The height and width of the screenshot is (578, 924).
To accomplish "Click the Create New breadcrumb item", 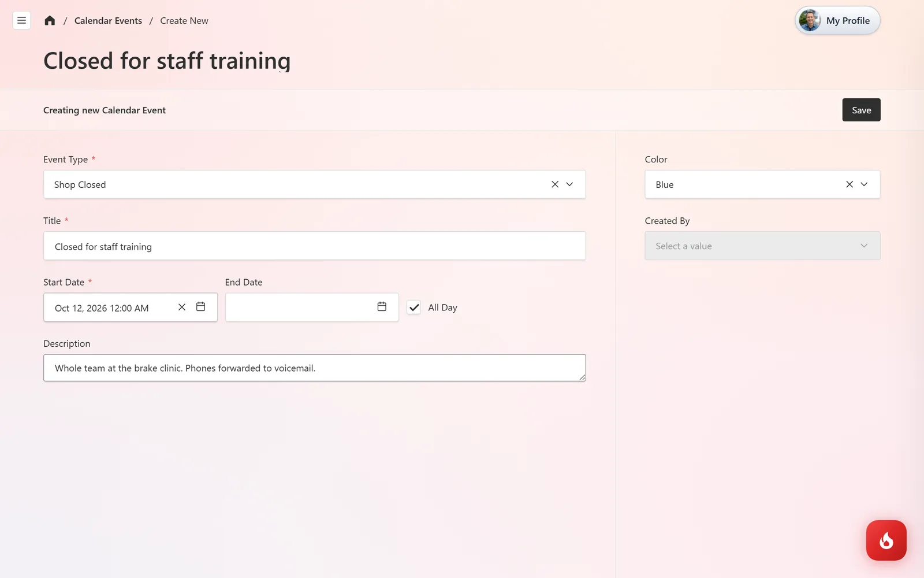I will pos(184,21).
